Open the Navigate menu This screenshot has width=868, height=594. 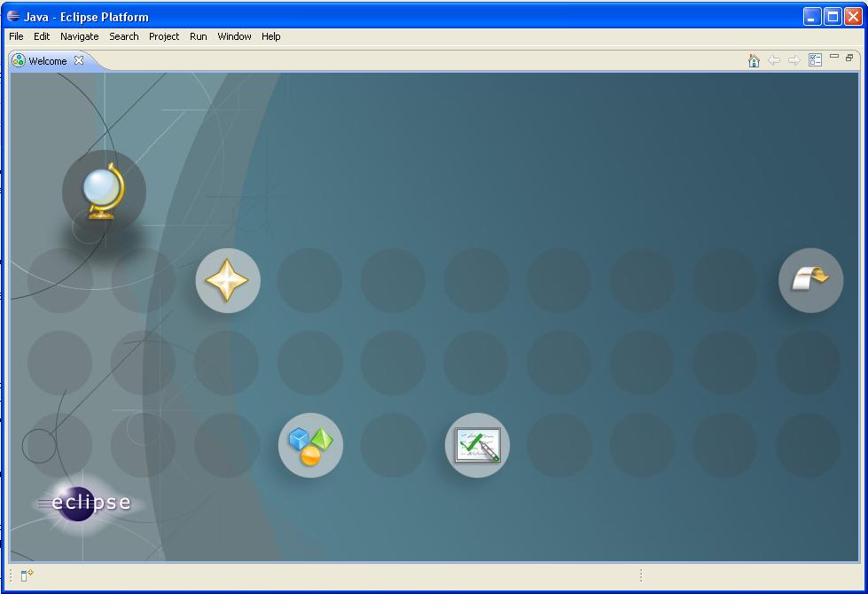(x=79, y=36)
